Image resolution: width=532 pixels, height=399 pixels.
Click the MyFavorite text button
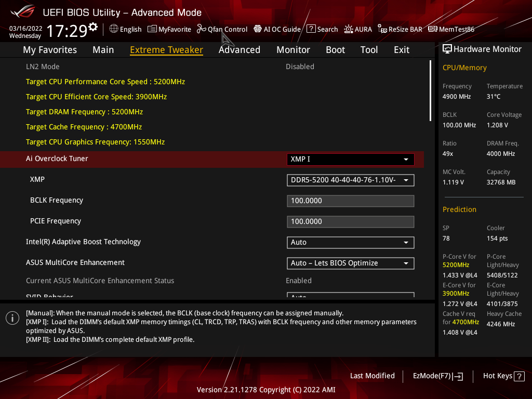pos(175,30)
